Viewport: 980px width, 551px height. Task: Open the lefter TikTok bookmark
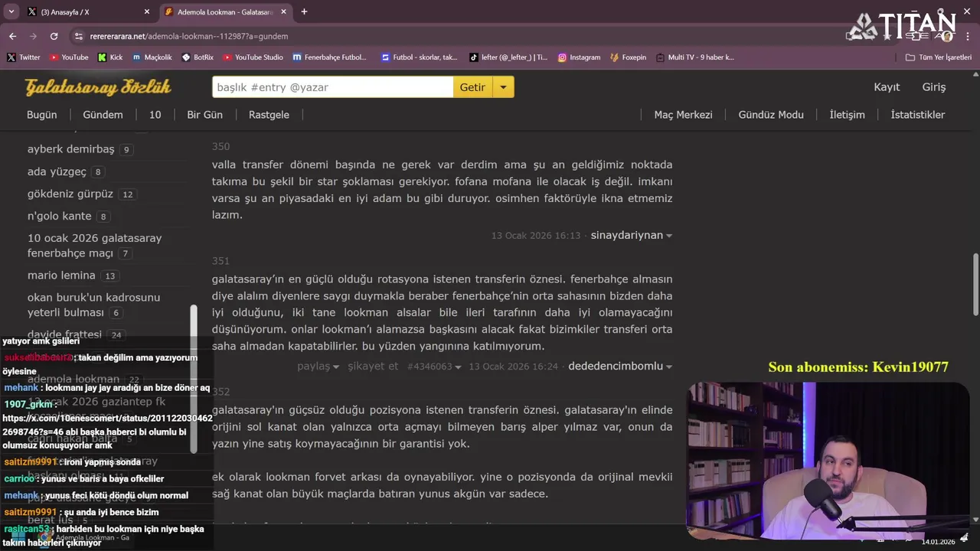[508, 57]
